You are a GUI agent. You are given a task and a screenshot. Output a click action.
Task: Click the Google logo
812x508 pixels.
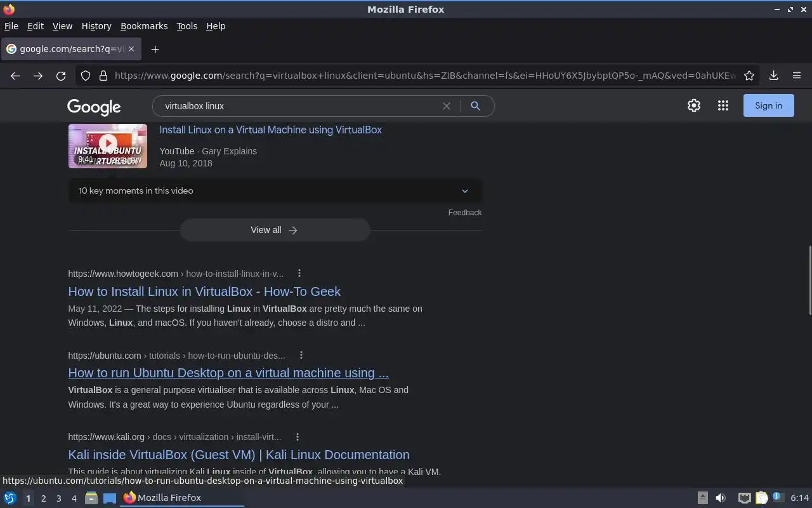pos(94,107)
